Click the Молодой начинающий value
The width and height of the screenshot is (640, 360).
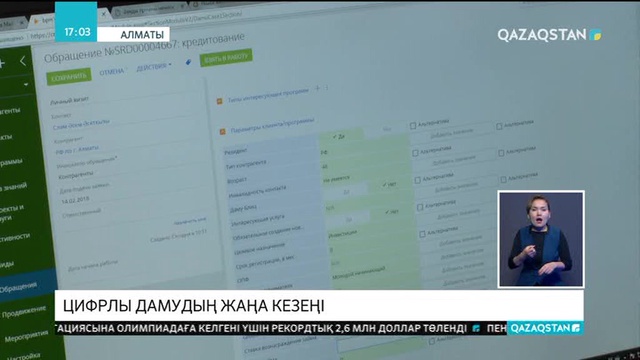(358, 272)
